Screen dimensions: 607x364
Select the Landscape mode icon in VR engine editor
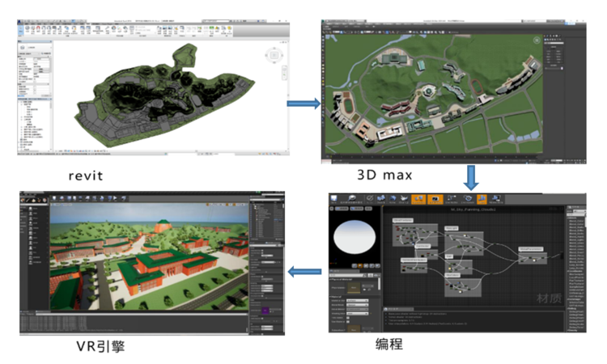[x=34, y=200]
